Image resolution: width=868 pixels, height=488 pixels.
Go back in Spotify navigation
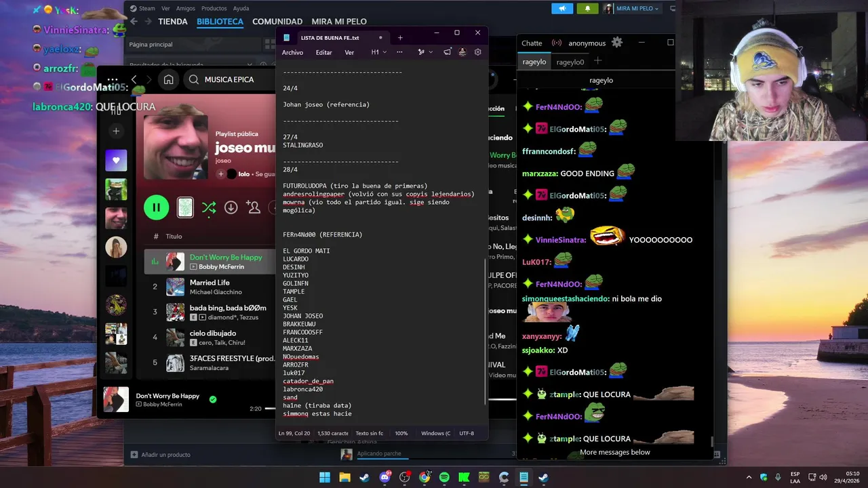(134, 79)
